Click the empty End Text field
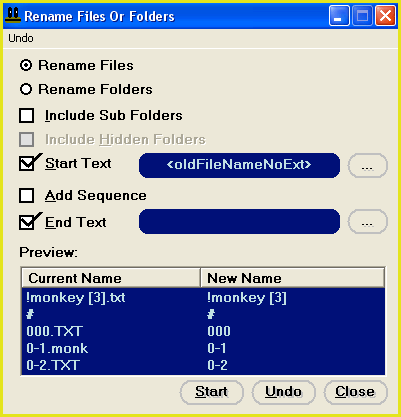 coord(239,221)
